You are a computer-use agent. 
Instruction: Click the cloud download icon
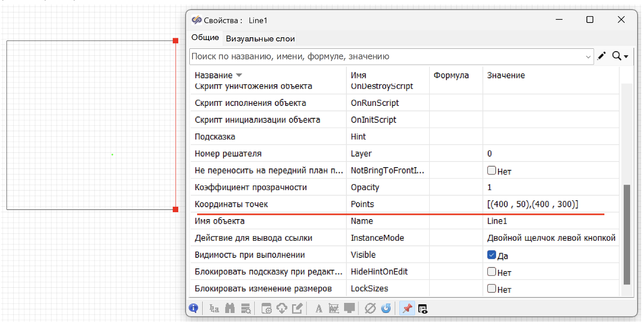(282, 308)
